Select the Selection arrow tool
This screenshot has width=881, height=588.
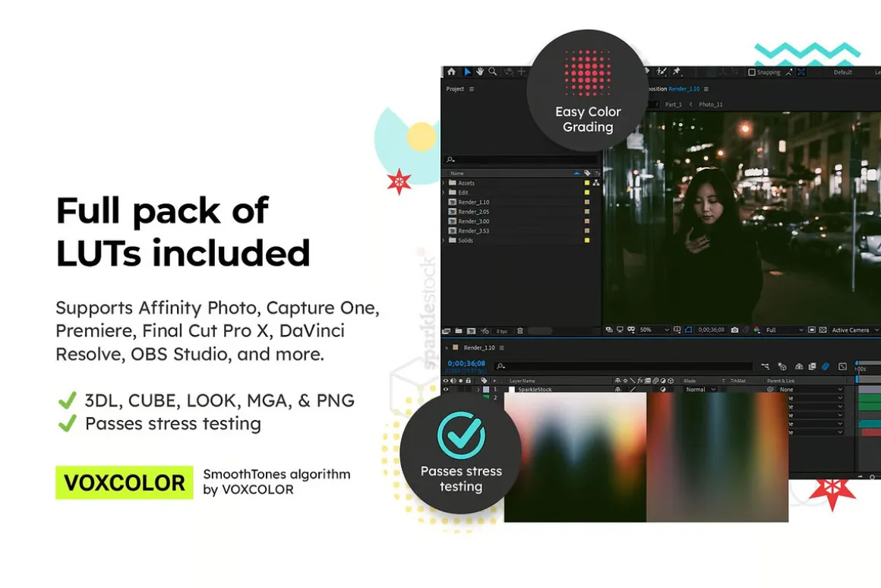[467, 72]
